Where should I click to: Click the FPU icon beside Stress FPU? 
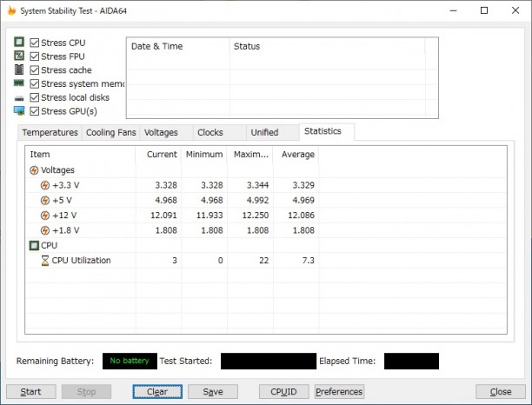tap(19, 56)
